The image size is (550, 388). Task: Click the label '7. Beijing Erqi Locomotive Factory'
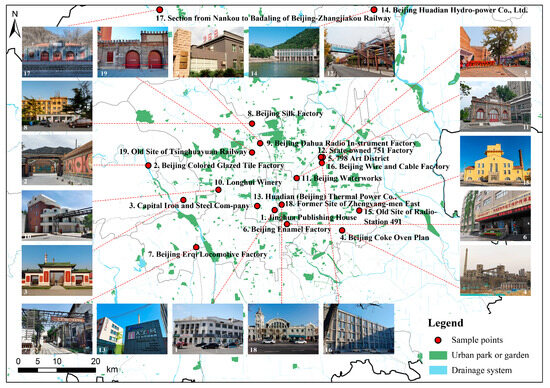pyautogui.click(x=207, y=254)
